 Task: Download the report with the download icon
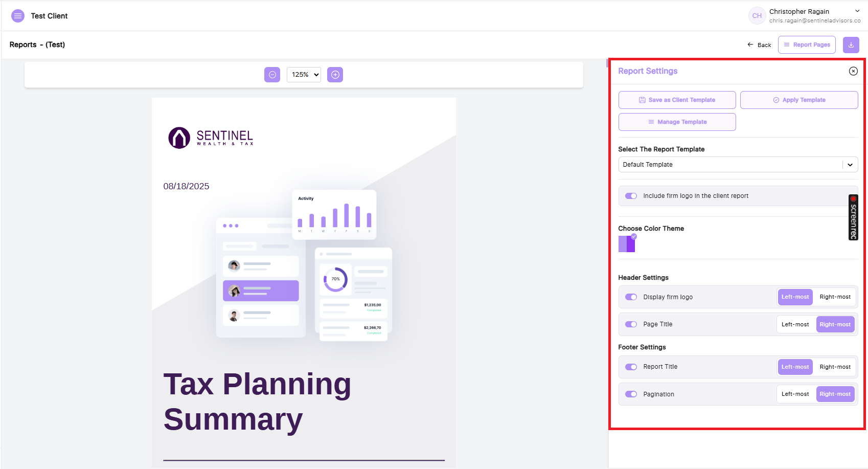pyautogui.click(x=851, y=45)
